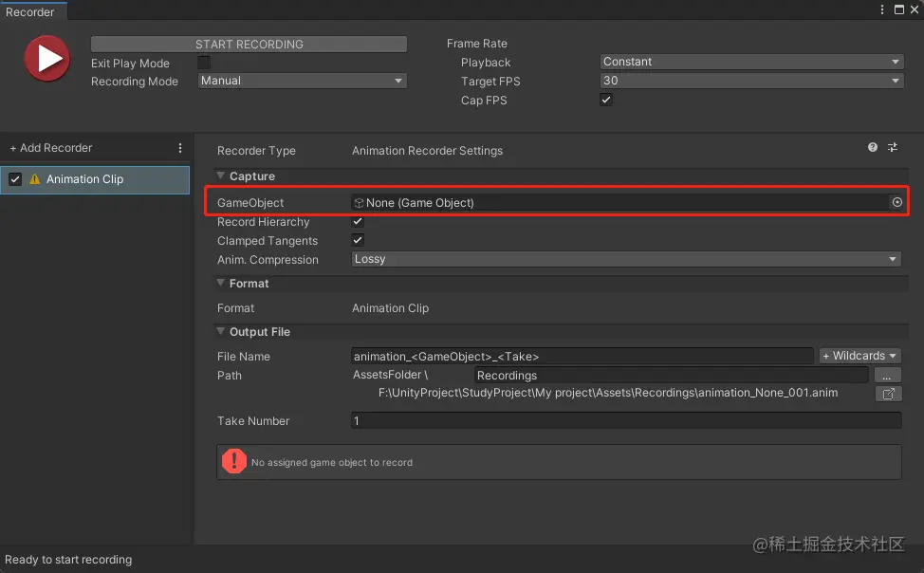This screenshot has height=573, width=924.
Task: Click the 'No assigned game object to record' message
Action: tap(332, 462)
